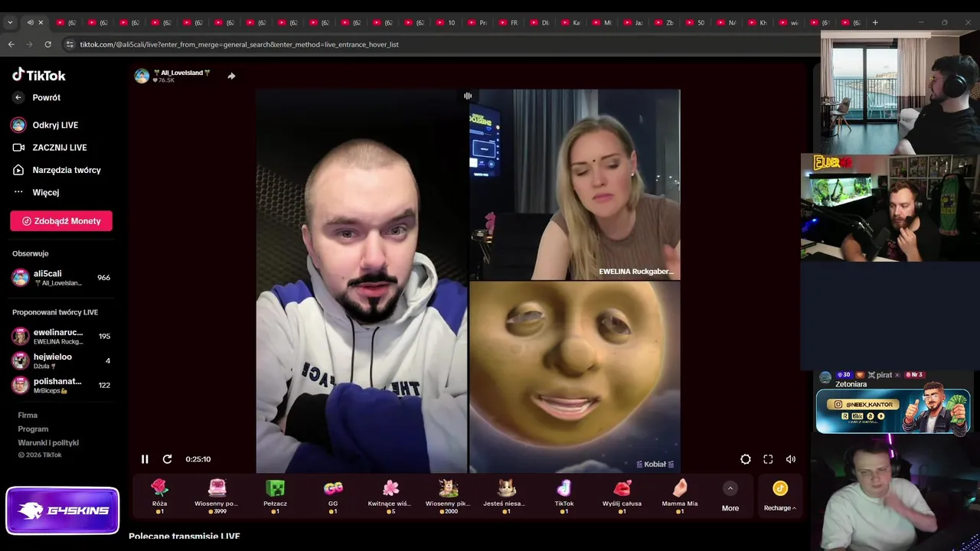Viewport: 980px width, 551px height.
Task: Go back in browser history
Action: pyautogui.click(x=11, y=44)
